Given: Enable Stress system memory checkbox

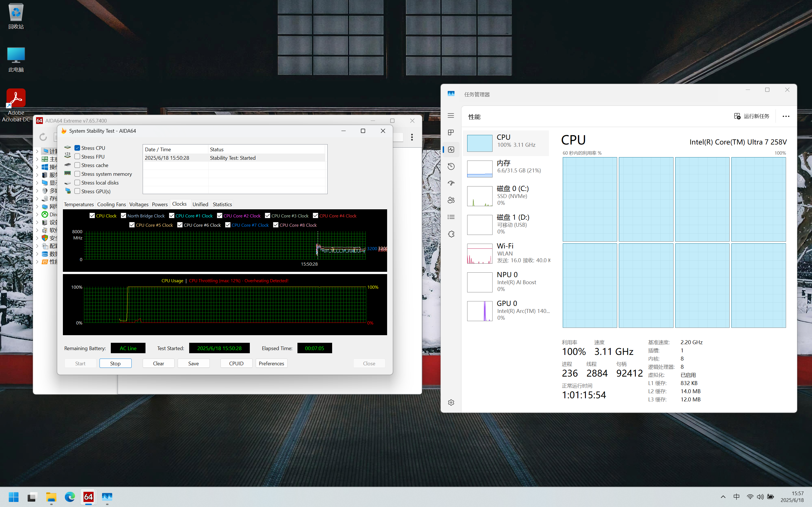Looking at the screenshot, I should point(78,174).
